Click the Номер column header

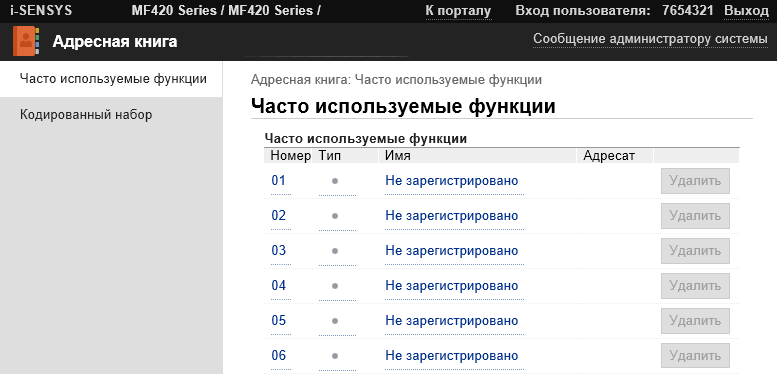tap(290, 156)
